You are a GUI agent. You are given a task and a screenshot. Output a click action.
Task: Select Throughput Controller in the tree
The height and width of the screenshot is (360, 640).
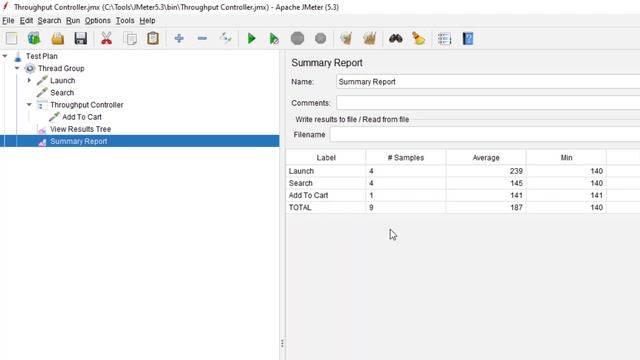(x=87, y=105)
